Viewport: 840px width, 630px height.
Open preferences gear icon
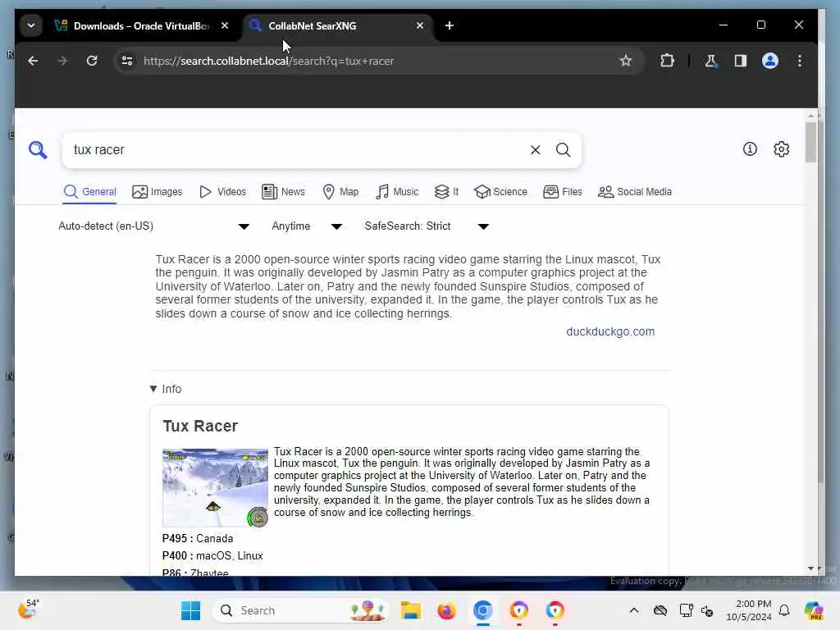pos(781,149)
